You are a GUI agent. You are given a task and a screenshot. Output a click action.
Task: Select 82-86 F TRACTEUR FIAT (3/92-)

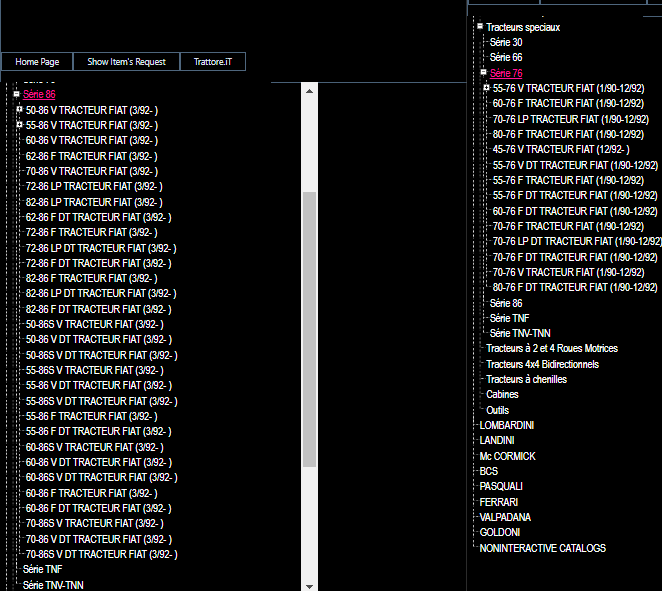91,278
